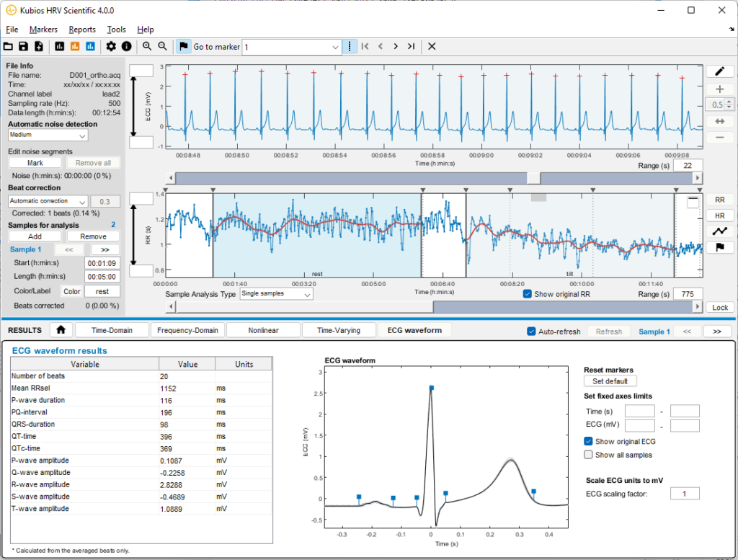Viewport: 738px width, 560px height.
Task: Save results with the floppy disk icon
Action: [x=23, y=46]
